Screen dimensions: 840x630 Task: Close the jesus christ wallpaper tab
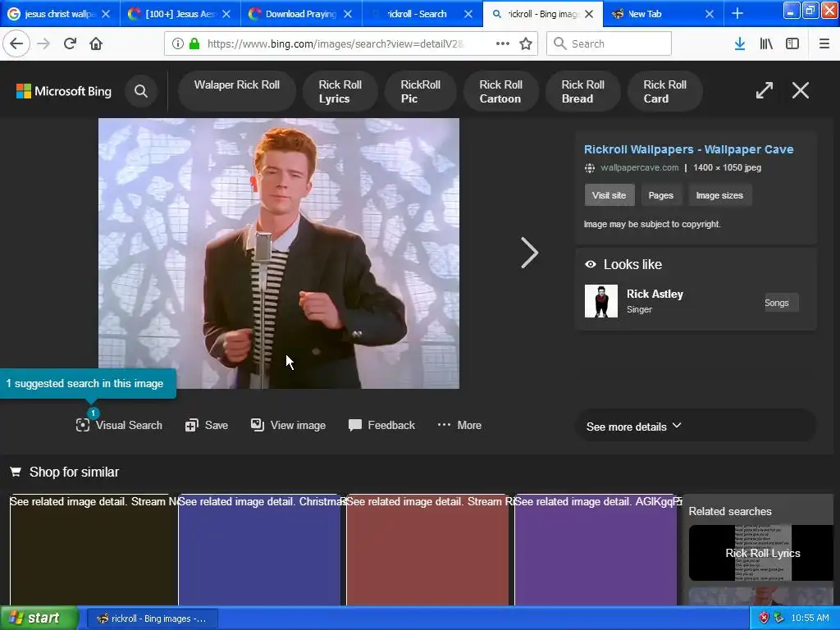pos(106,14)
